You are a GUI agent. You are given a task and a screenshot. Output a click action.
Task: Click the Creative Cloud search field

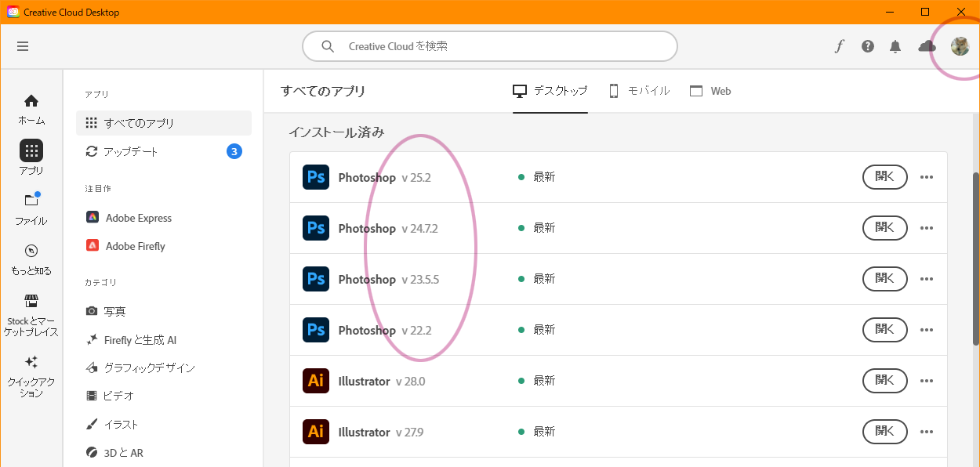click(x=490, y=46)
